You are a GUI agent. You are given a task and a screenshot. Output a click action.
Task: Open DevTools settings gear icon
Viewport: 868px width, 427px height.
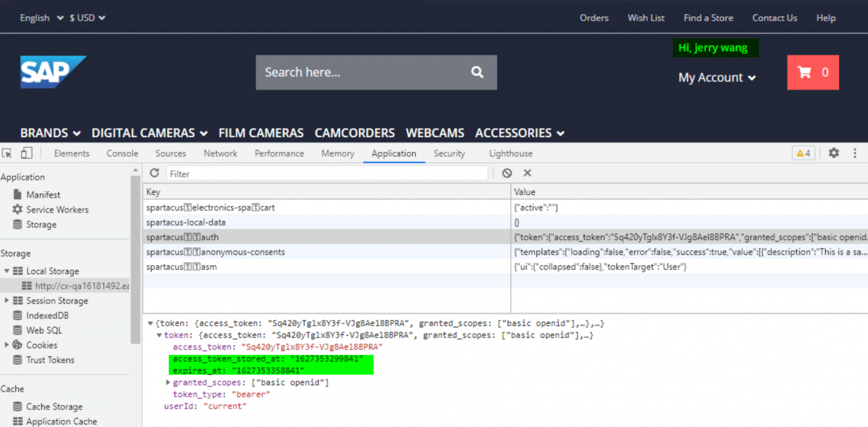[833, 153]
